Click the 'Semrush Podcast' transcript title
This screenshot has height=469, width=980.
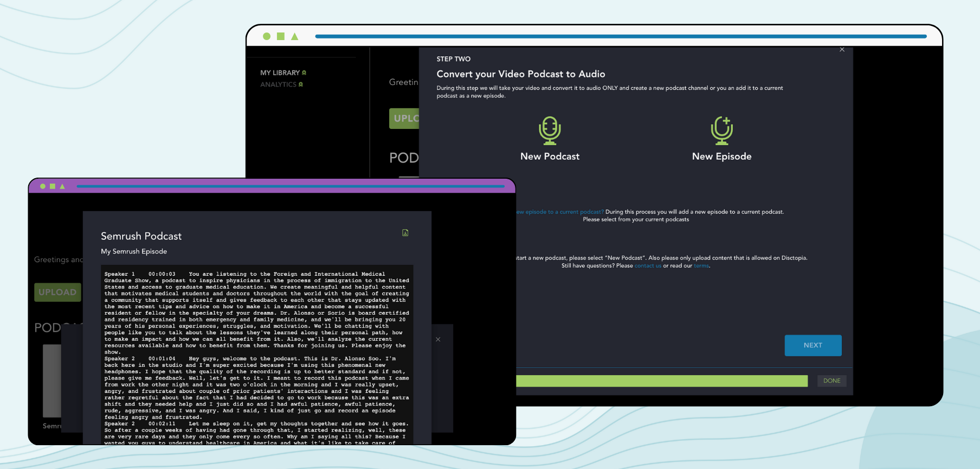[141, 236]
